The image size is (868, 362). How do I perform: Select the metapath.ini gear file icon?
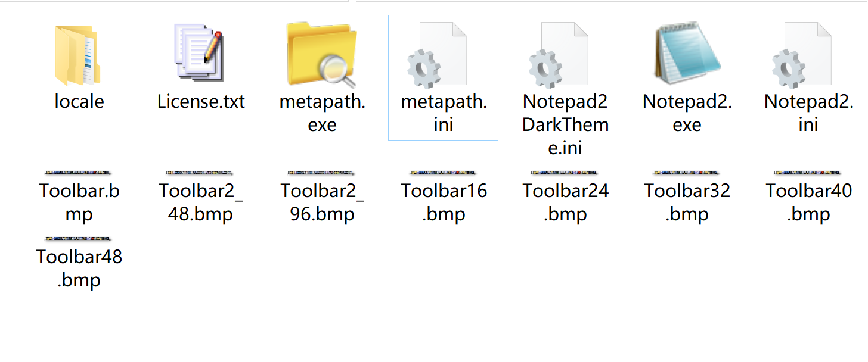(437, 55)
